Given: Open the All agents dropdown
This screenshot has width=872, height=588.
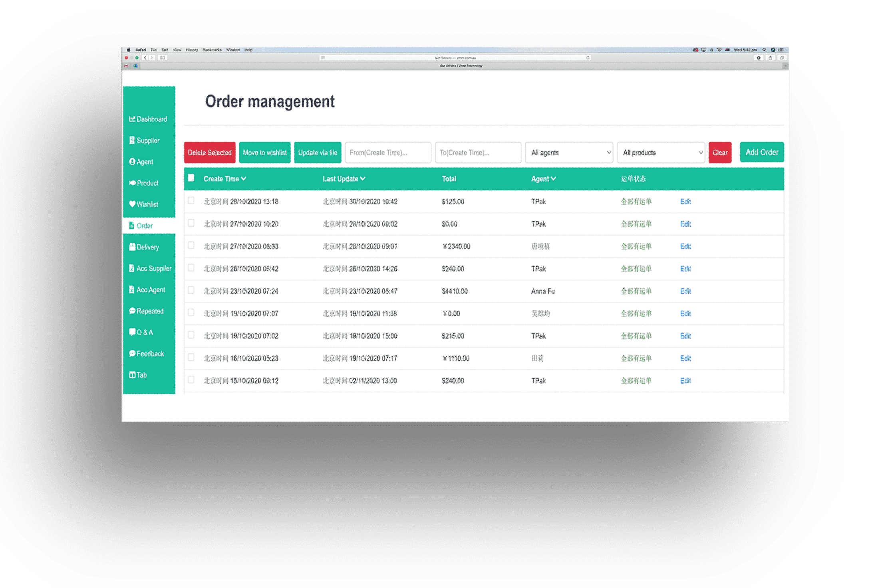Looking at the screenshot, I should point(569,152).
